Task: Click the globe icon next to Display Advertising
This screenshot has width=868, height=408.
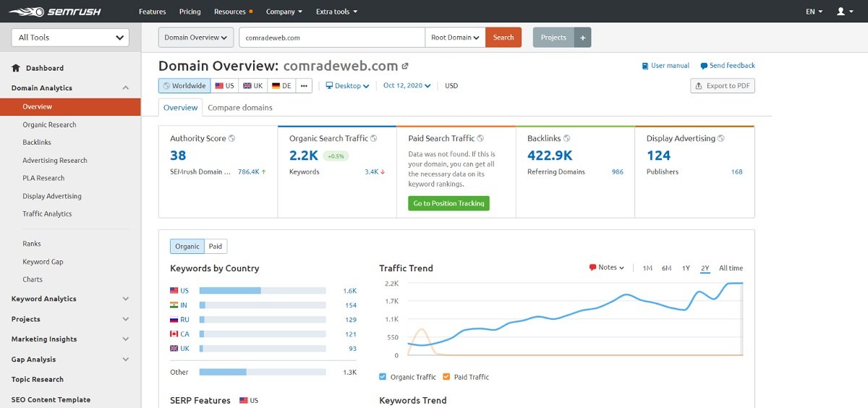Action: pyautogui.click(x=721, y=138)
